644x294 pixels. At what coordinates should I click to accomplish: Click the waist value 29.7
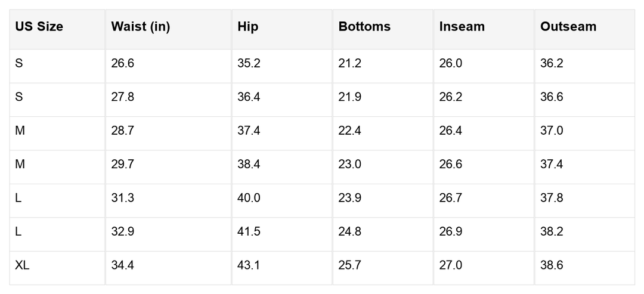pos(123,164)
